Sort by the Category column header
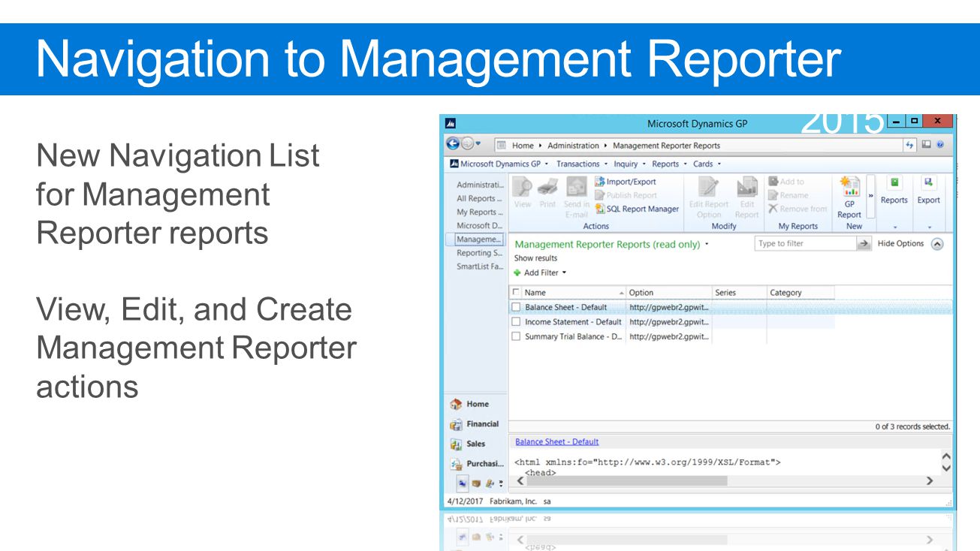This screenshot has height=551, width=980. point(801,293)
